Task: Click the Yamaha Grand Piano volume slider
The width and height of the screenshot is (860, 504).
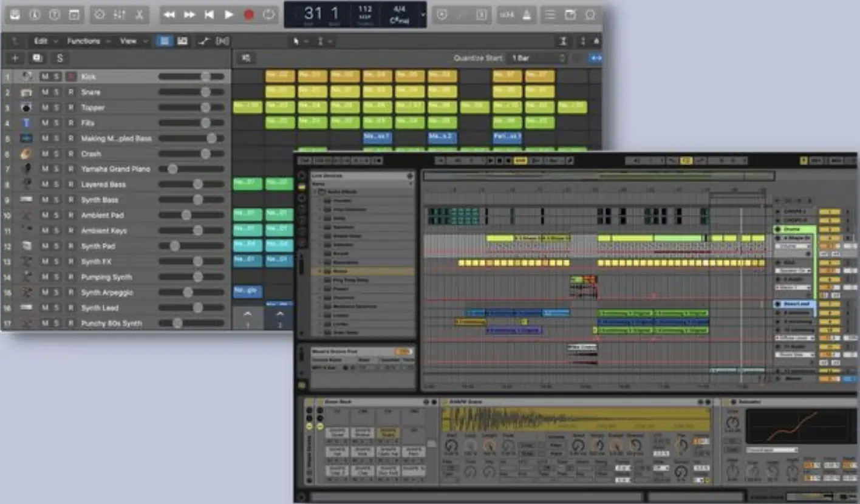Action: [191, 169]
